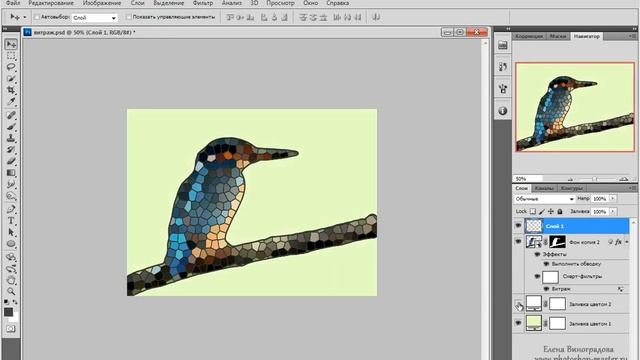Hide the Слой 1 layer
Image resolution: width=640 pixels, height=360 pixels.
pyautogui.click(x=518, y=226)
